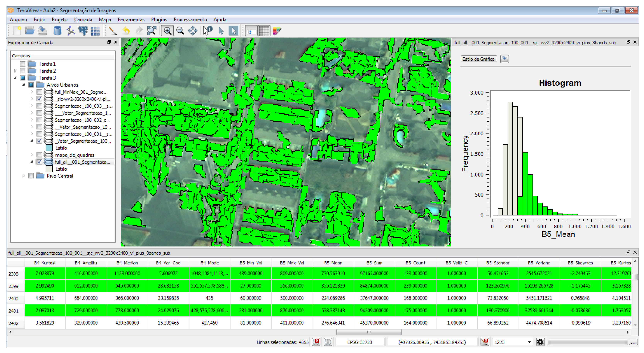Open the 1223 scale dropdown
644x353 pixels.
(530, 342)
